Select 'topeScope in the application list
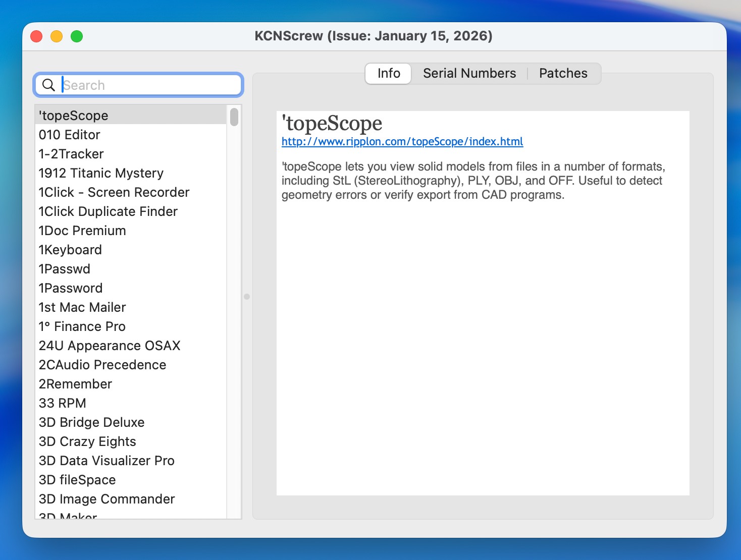The height and width of the screenshot is (560, 741). click(x=74, y=116)
